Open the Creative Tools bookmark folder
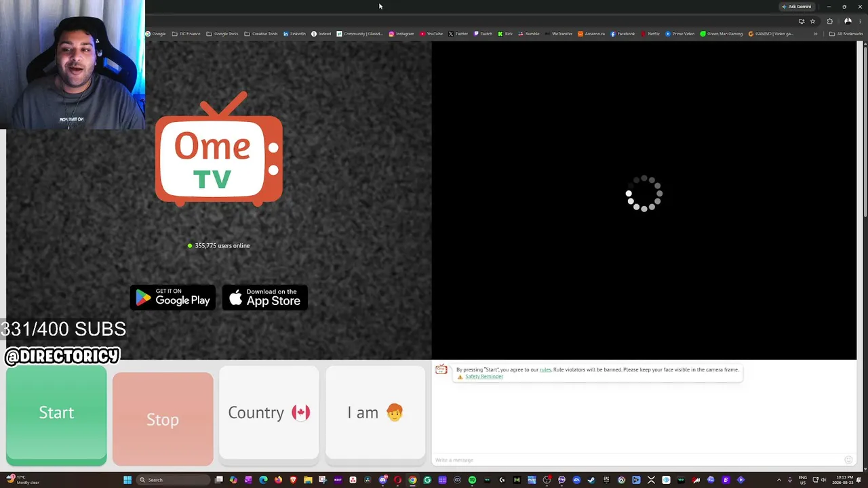 (x=261, y=34)
